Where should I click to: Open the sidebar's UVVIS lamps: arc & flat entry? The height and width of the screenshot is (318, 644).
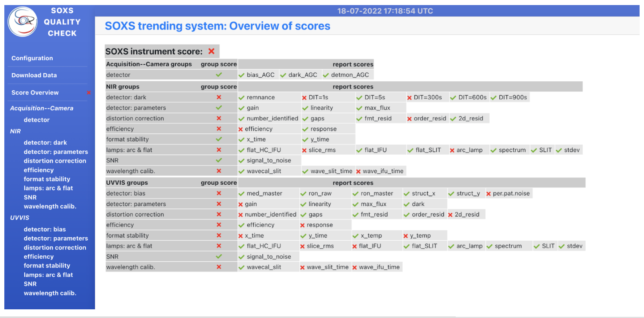coord(48,275)
